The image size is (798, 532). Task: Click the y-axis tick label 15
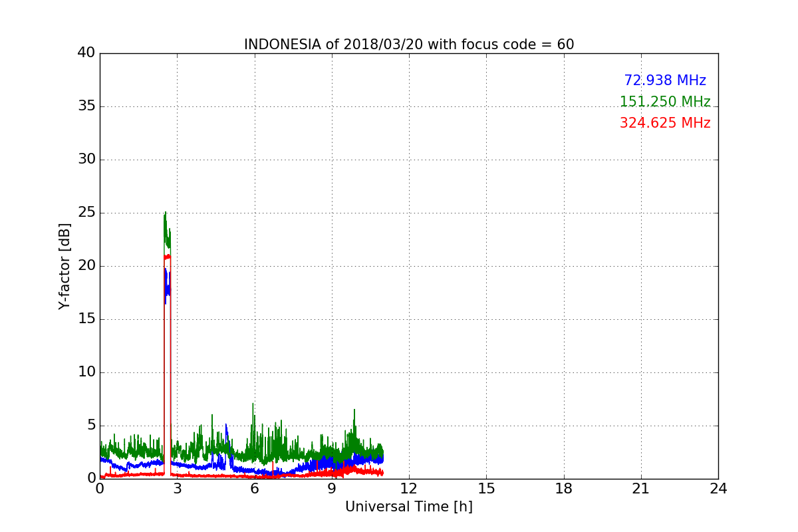(x=86, y=319)
